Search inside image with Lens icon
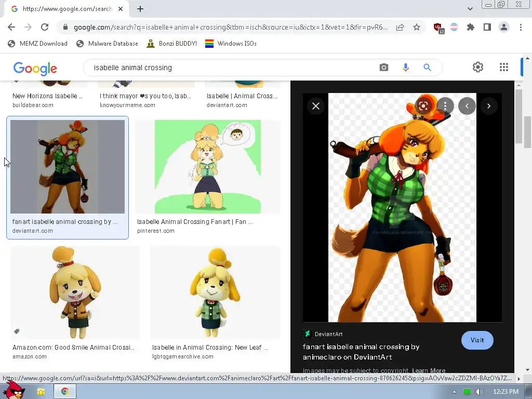532x399 pixels. 423,106
